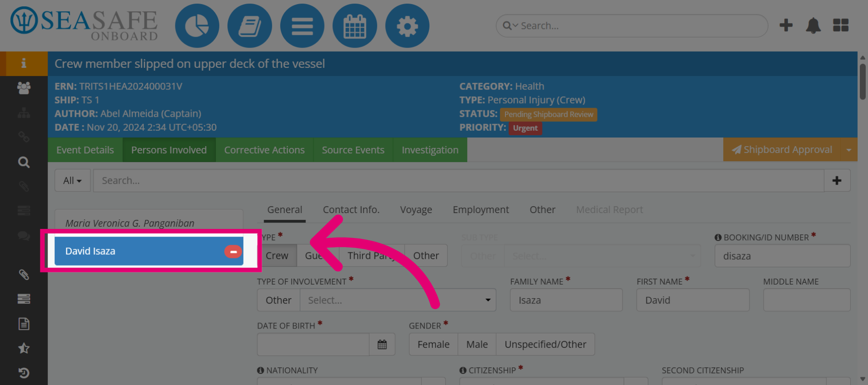The image size is (868, 385).
Task: Select Crew person type
Action: pos(277,256)
